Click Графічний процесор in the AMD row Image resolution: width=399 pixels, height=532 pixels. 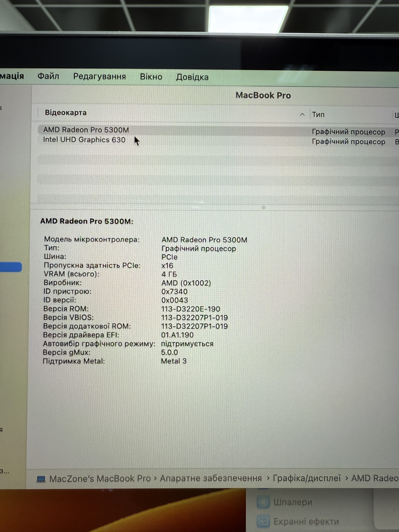coord(349,132)
